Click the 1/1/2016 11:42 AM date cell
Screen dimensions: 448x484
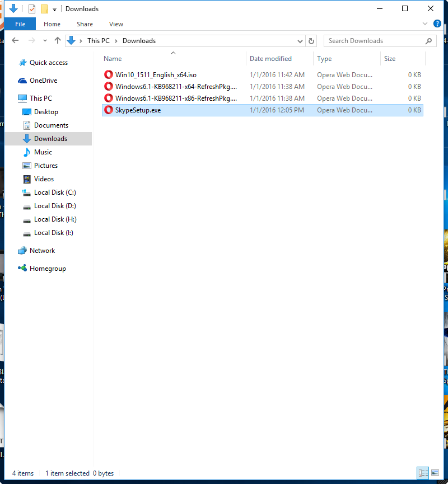pos(277,75)
